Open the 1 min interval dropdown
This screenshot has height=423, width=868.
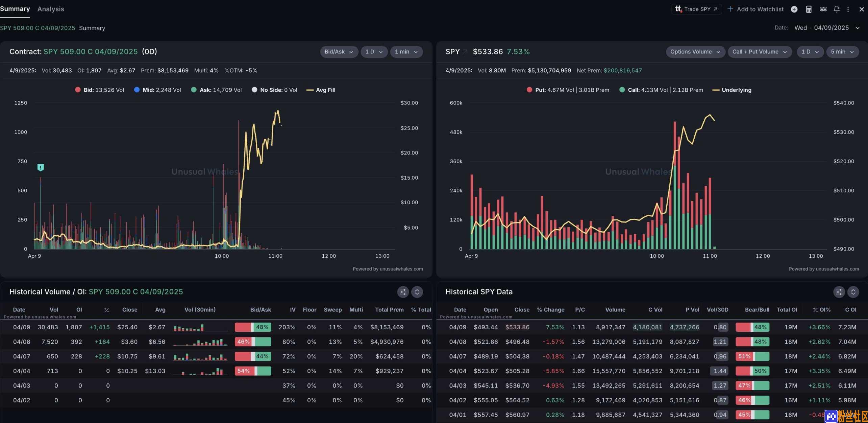click(x=406, y=52)
